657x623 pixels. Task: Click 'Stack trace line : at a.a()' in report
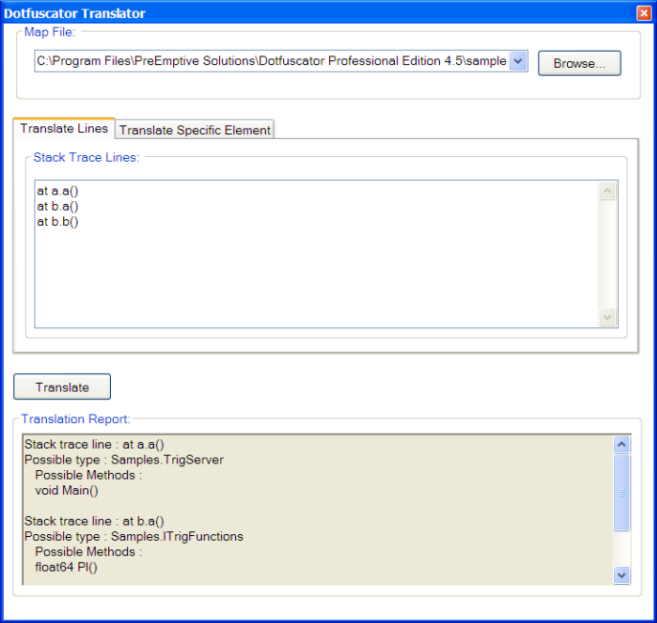point(94,444)
